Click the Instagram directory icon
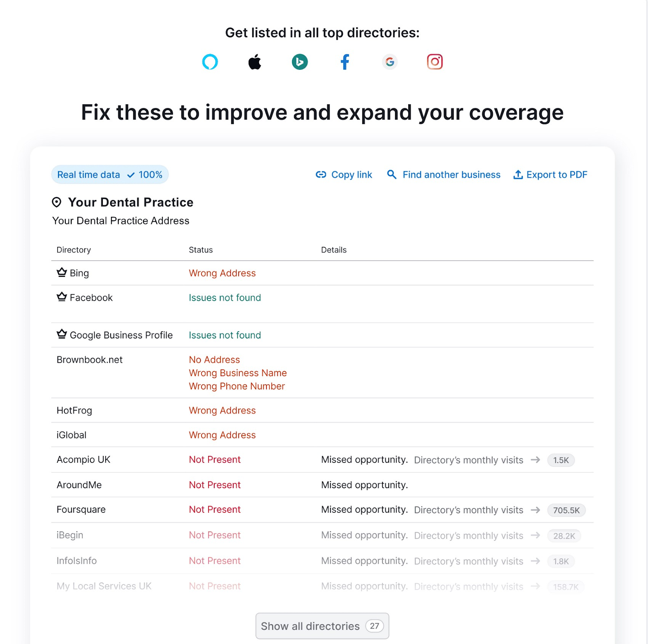Screen dimensions: 648x644 click(434, 62)
